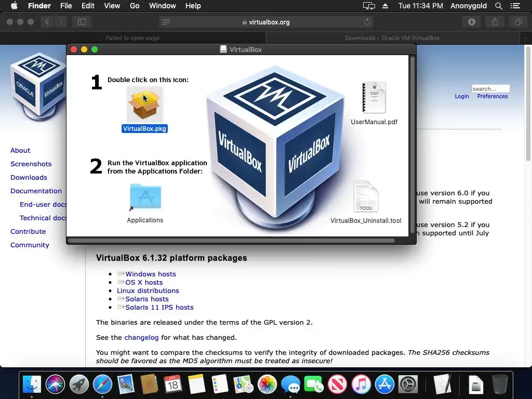532x399 pixels.
Task: Open Calendar showing 18 in the Dock
Action: pos(173,384)
